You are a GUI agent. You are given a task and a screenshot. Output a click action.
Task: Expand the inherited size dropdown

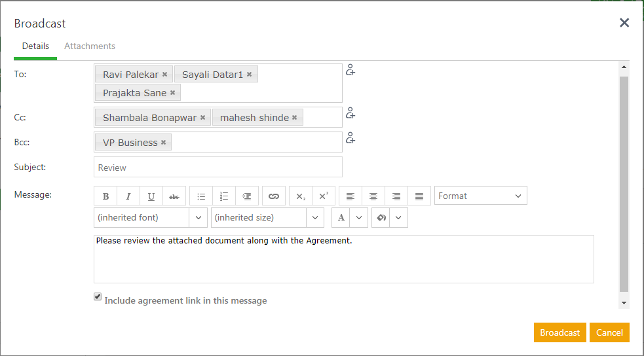point(315,217)
